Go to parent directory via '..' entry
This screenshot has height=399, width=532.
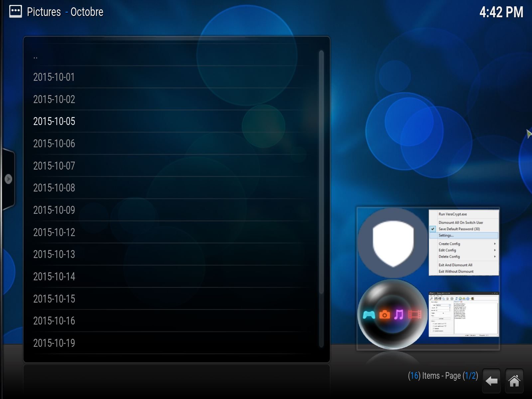tap(36, 57)
